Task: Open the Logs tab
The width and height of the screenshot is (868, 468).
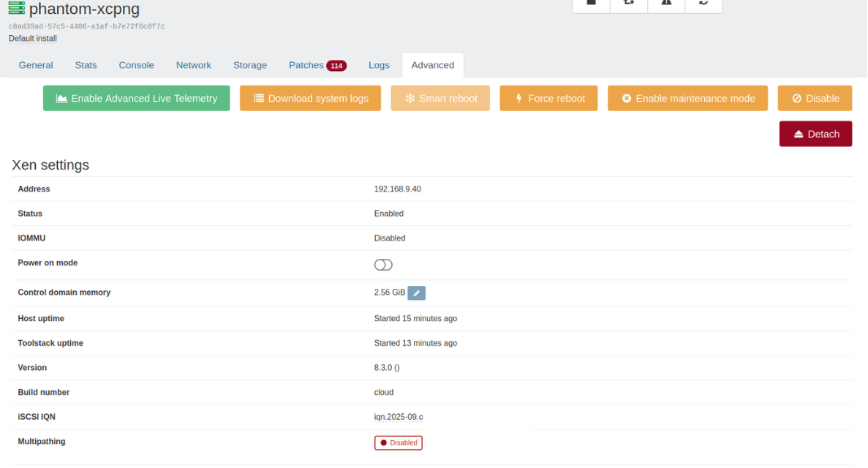Action: pos(379,65)
